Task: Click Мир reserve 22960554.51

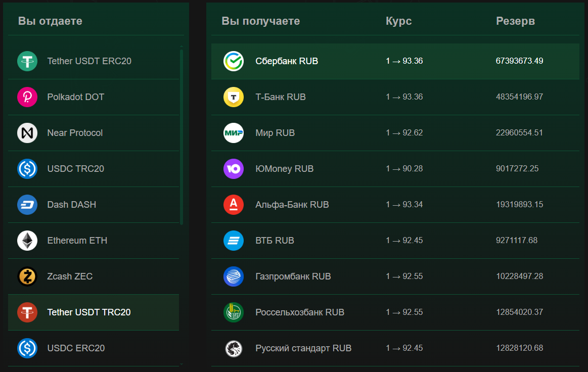Action: tap(519, 133)
